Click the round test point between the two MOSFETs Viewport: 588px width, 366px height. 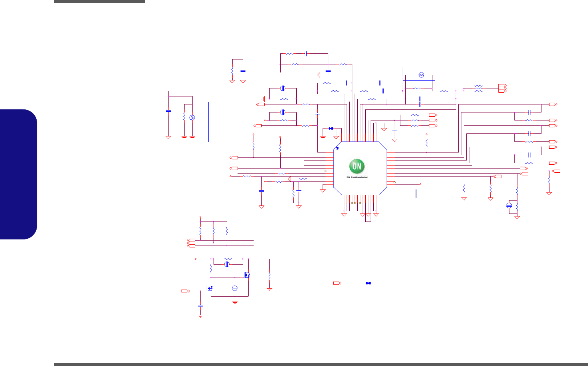click(235, 289)
